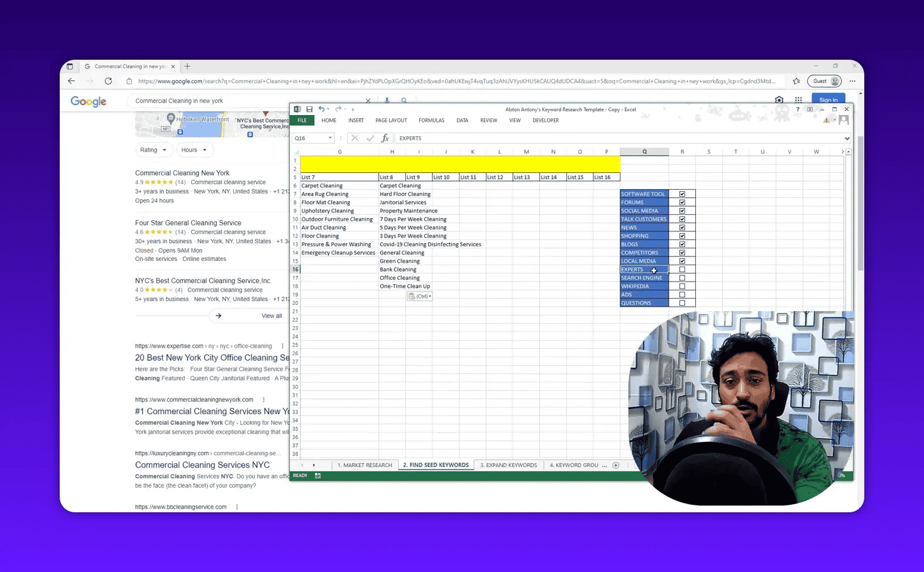924x572 pixels.
Task: Open the 3. EXPAND KEYWORDS sheet tab
Action: [x=509, y=465]
